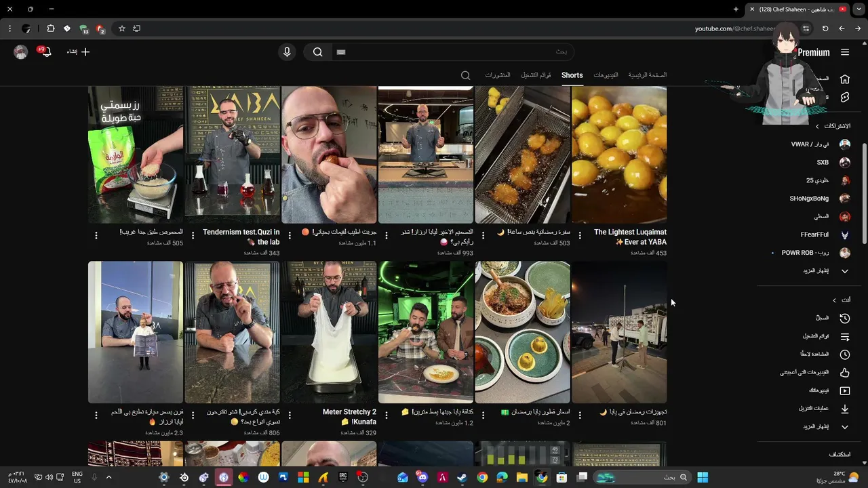
Task: Open the أنت section chevron
Action: (x=834, y=300)
